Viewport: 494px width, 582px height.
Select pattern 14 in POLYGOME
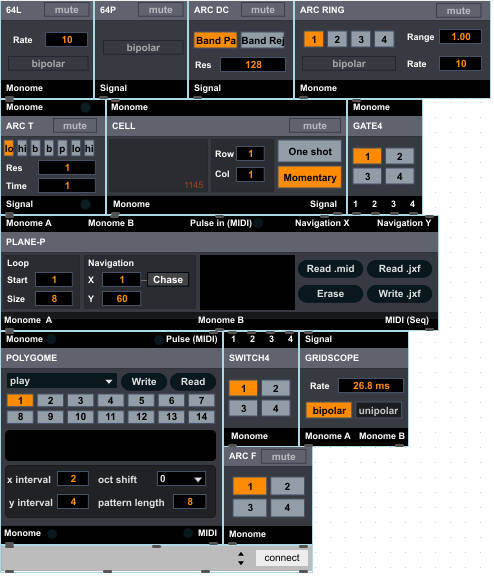point(202,416)
